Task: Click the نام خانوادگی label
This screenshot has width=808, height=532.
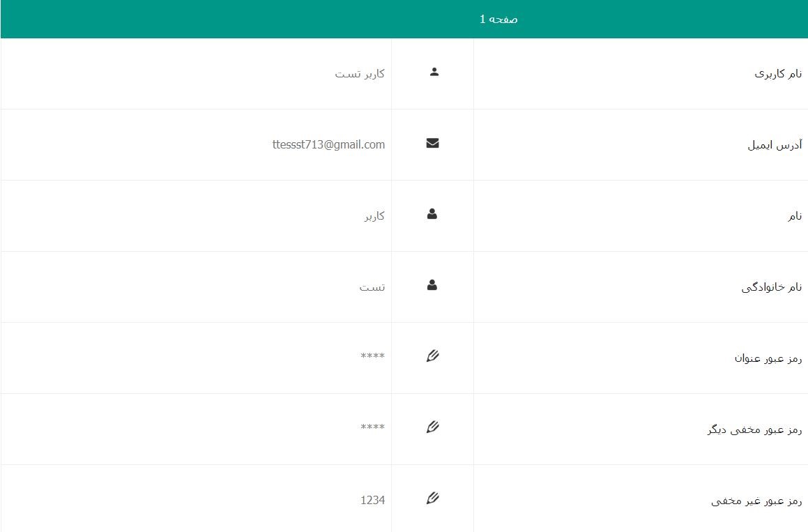Action: click(772, 287)
